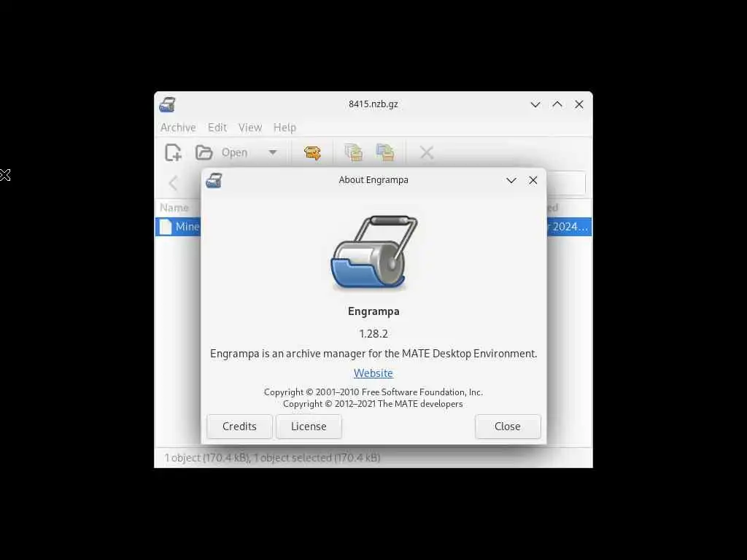Minimize the 8415.nzb.gz window
Screen dimensions: 747x560
coord(535,104)
